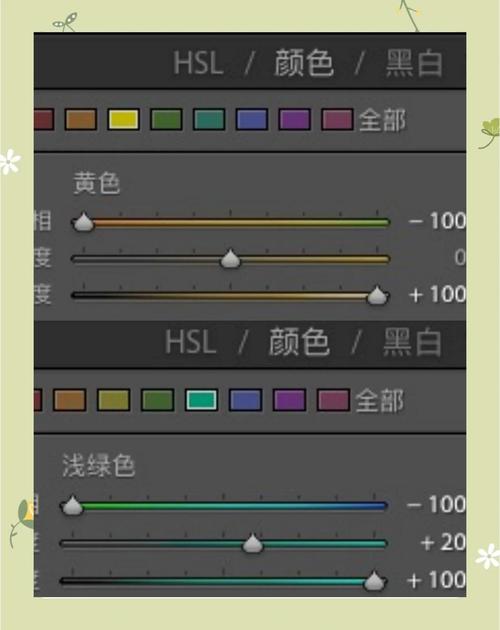This screenshot has width=500, height=630.
Task: Select 颜色 tab in upper panel
Action: (304, 63)
